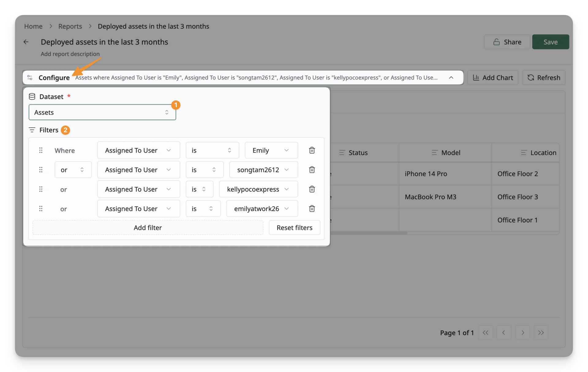This screenshot has height=372, width=588.
Task: Click the Share button
Action: pyautogui.click(x=507, y=42)
